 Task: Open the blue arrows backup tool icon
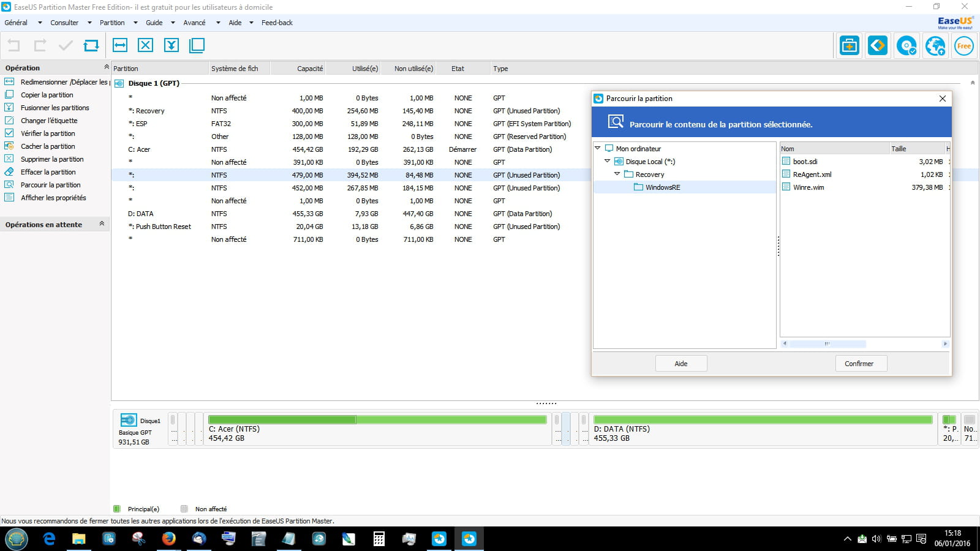[878, 45]
